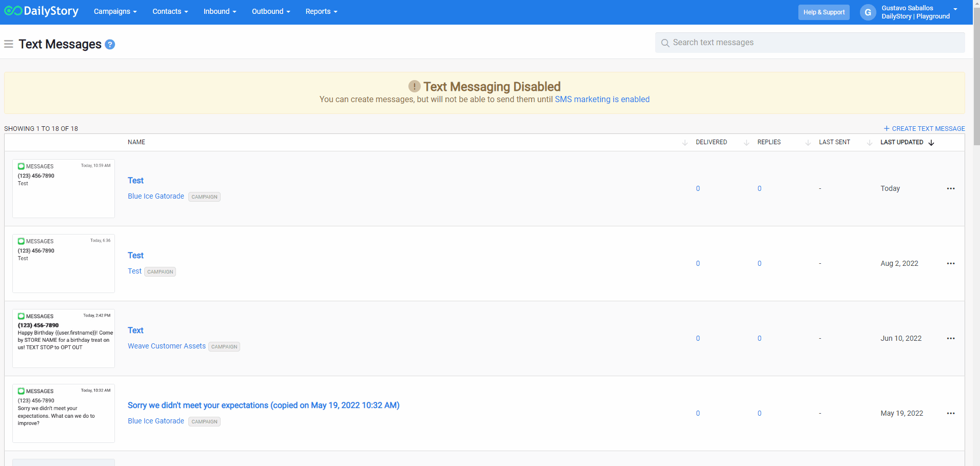The width and height of the screenshot is (980, 466).
Task: Click message preview thumbnail dated Today, 10:59 AM
Action: point(64,188)
